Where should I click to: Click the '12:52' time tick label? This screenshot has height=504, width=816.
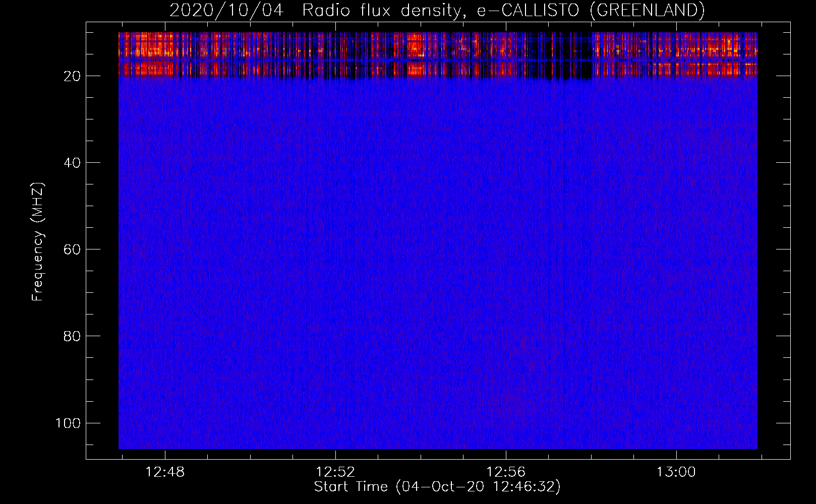pos(335,472)
